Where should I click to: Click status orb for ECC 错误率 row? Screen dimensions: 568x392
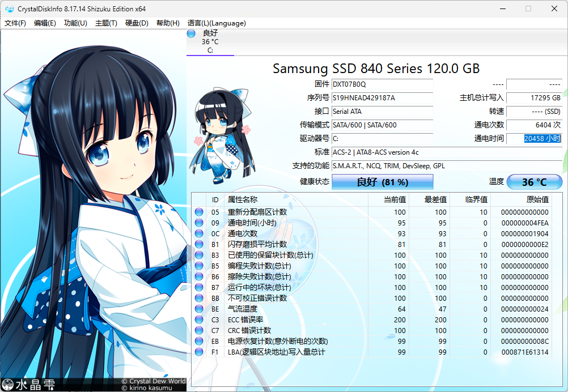point(199,319)
